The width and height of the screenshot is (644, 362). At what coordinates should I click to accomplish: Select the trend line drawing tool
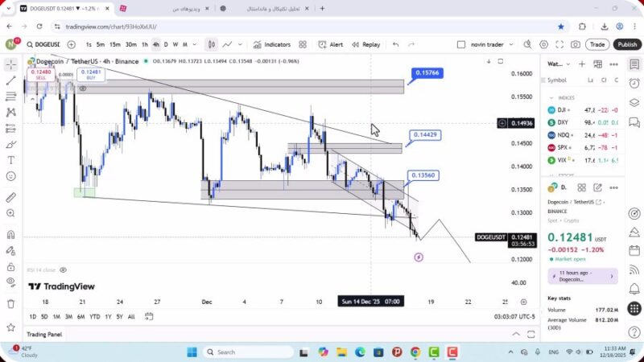pos(11,80)
